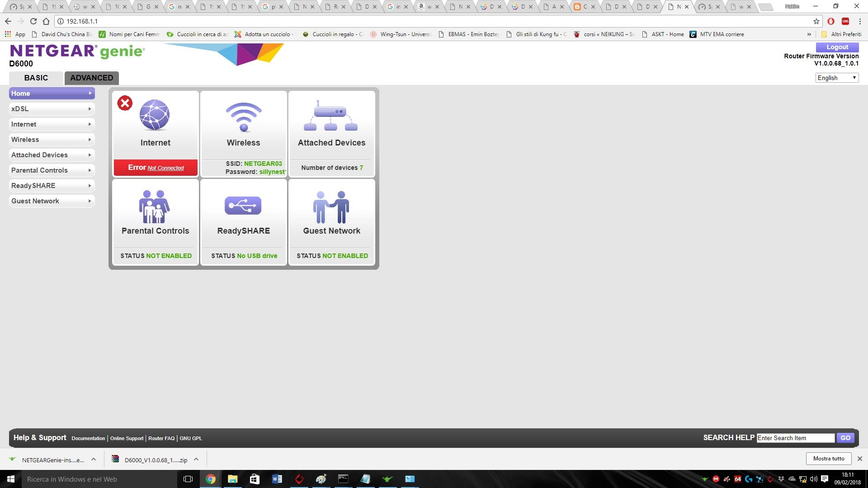Switch to the BASIC tab
This screenshot has height=488, width=868.
36,78
